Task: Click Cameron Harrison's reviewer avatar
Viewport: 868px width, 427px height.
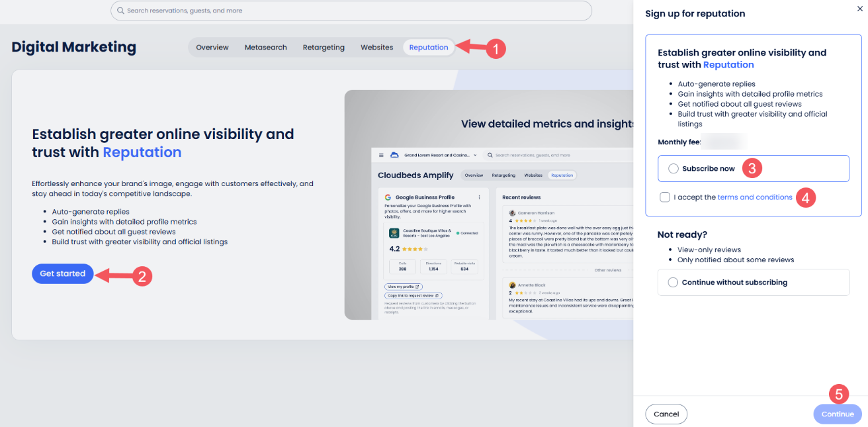Action: [512, 213]
